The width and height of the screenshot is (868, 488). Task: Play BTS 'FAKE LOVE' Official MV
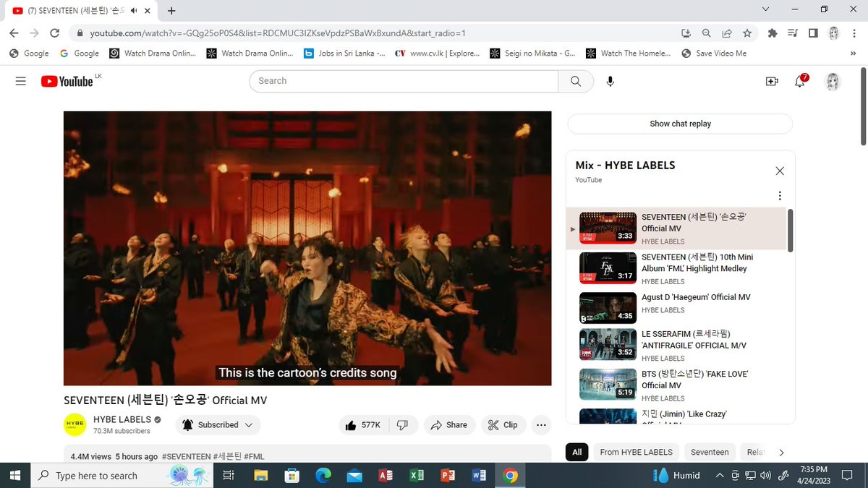[x=676, y=385]
